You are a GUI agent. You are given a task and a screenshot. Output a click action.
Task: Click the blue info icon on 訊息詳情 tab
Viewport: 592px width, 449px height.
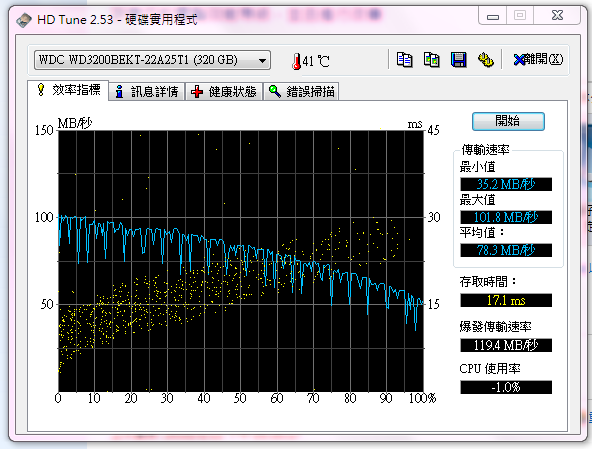[119, 92]
